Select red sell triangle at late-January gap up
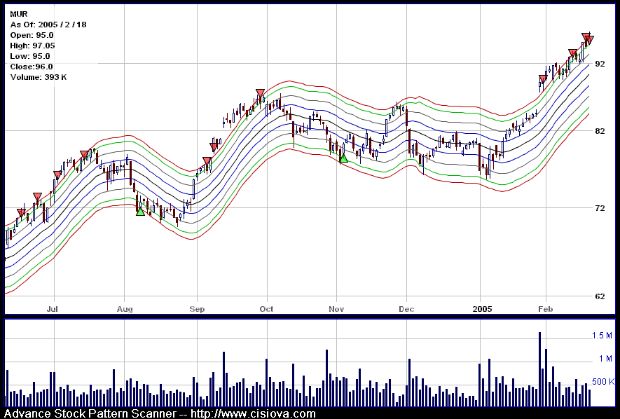This screenshot has height=419, width=620. (x=542, y=79)
